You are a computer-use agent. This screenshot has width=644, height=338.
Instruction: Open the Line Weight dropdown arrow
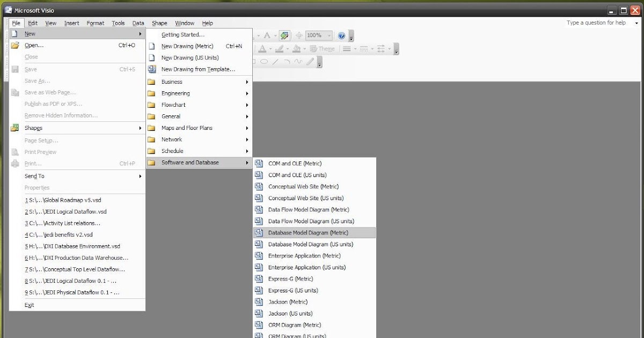(355, 49)
